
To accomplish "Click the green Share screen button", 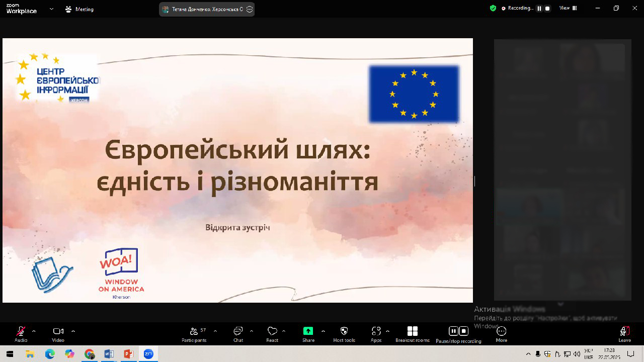I will click(308, 334).
